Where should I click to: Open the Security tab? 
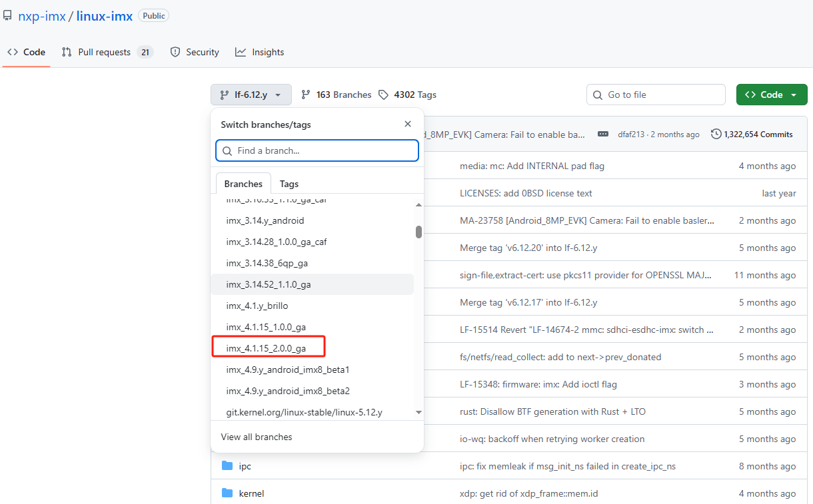195,52
